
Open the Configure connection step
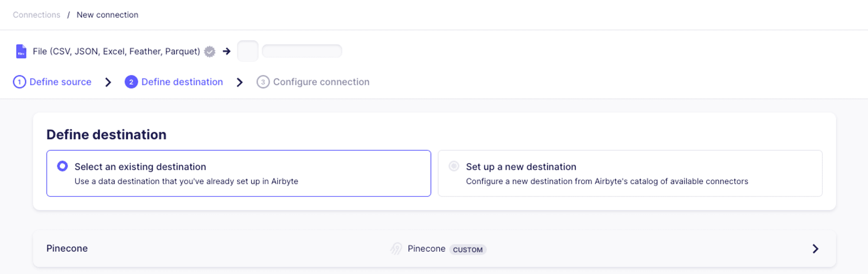tap(321, 82)
